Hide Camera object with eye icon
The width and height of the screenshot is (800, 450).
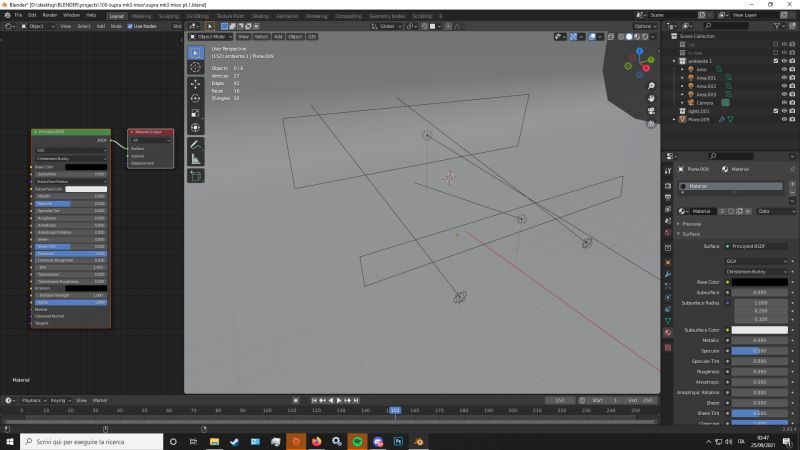[x=784, y=103]
